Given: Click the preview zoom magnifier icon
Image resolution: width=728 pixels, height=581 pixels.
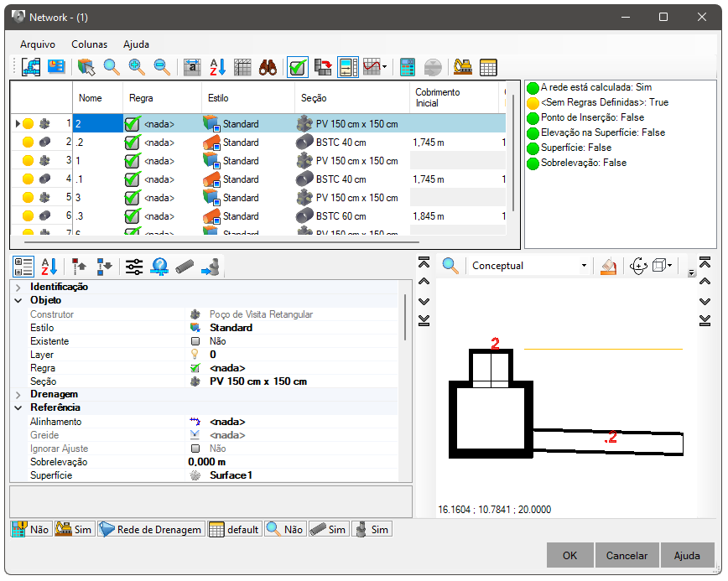Looking at the screenshot, I should [450, 266].
